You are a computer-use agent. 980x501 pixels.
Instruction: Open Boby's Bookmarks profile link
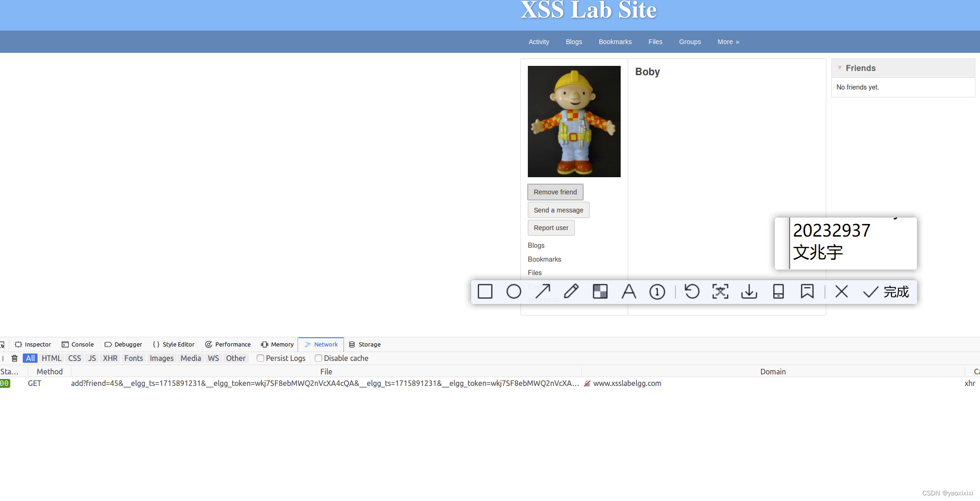point(545,259)
